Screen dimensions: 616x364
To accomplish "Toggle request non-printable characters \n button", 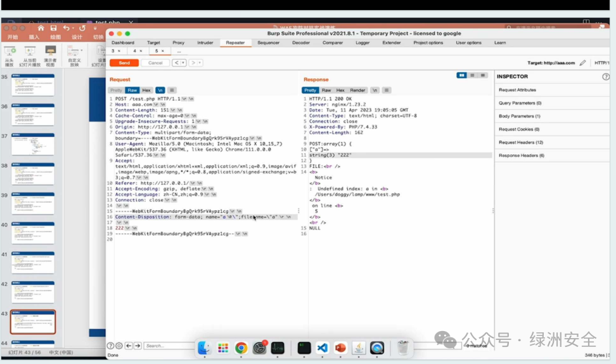I will tap(160, 91).
